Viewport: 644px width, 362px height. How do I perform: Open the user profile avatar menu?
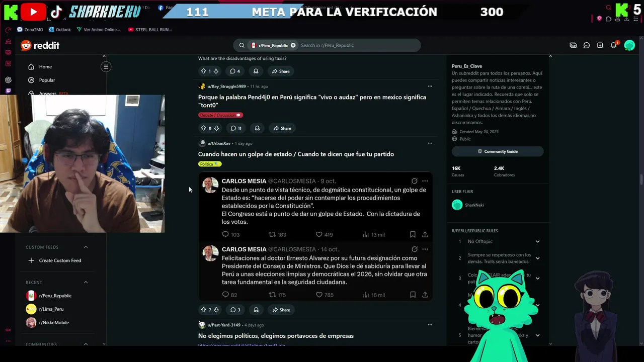pos(629,45)
